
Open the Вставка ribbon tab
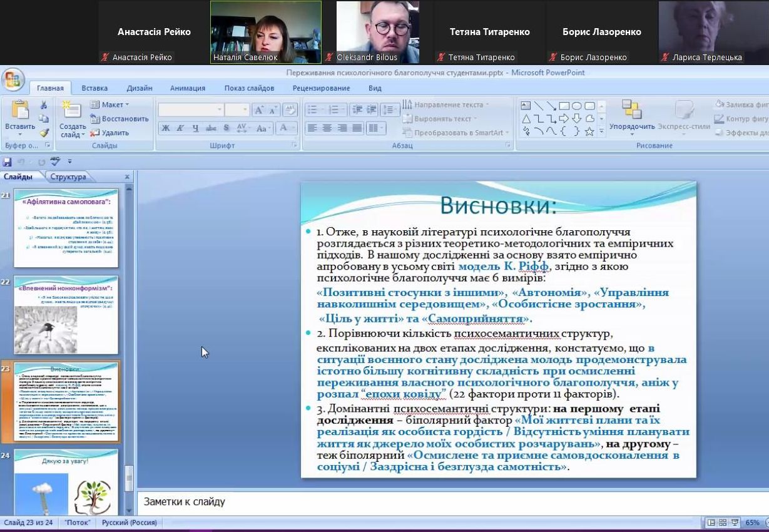pos(94,88)
